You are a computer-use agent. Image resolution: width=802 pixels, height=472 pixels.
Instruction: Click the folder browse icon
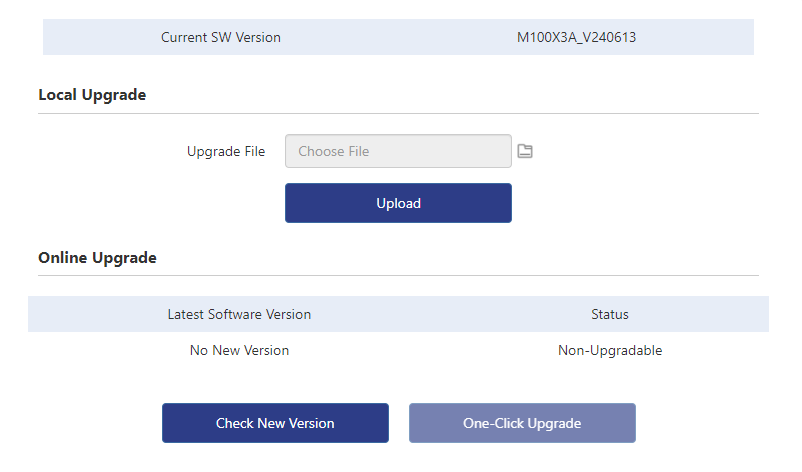(x=525, y=151)
